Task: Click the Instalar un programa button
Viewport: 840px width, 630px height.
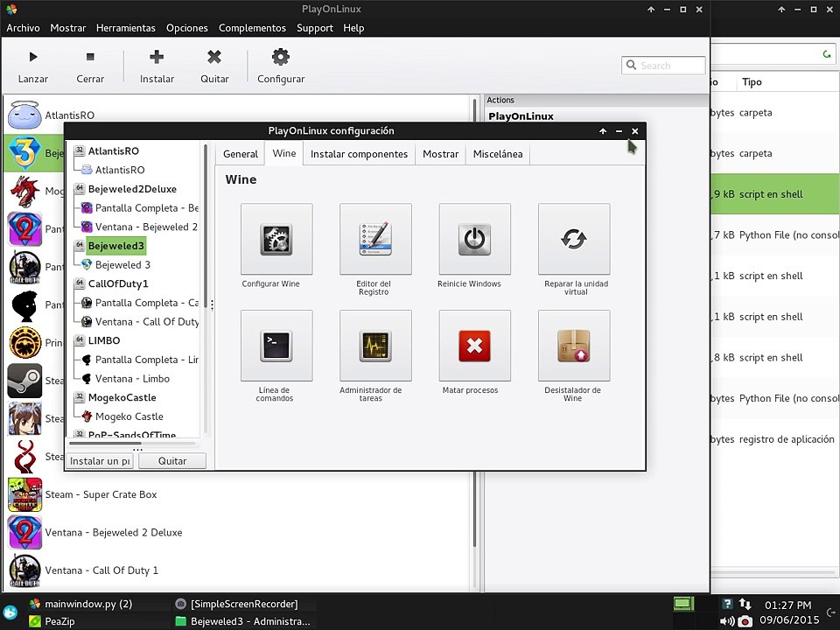Action: pyautogui.click(x=100, y=461)
